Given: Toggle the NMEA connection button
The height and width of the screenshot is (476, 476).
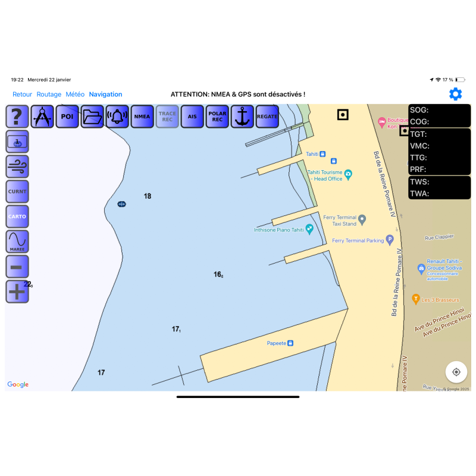Looking at the screenshot, I should [142, 117].
